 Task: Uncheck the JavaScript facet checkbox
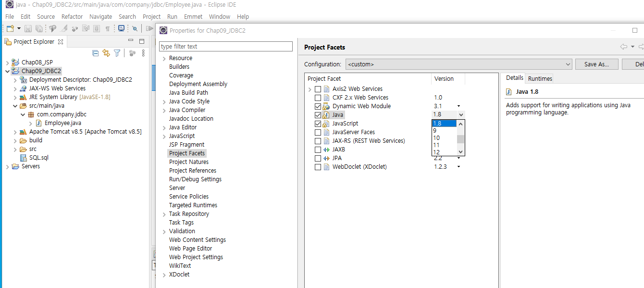[318, 124]
